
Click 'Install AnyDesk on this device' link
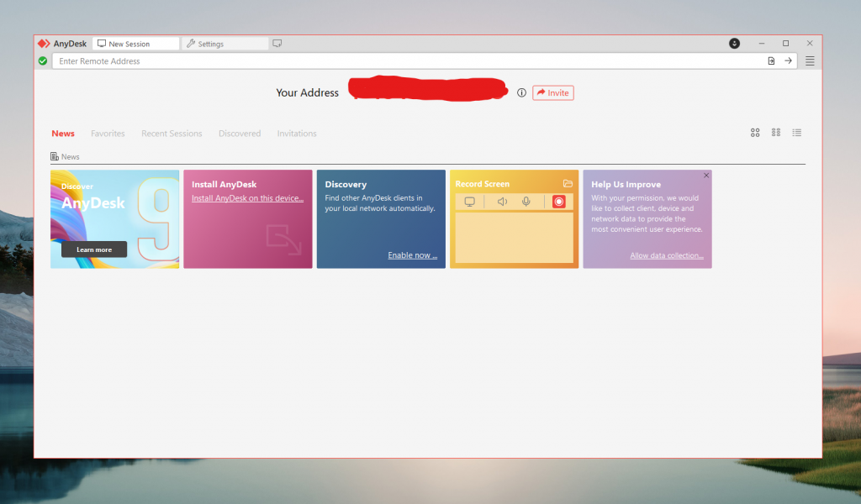[x=247, y=198]
